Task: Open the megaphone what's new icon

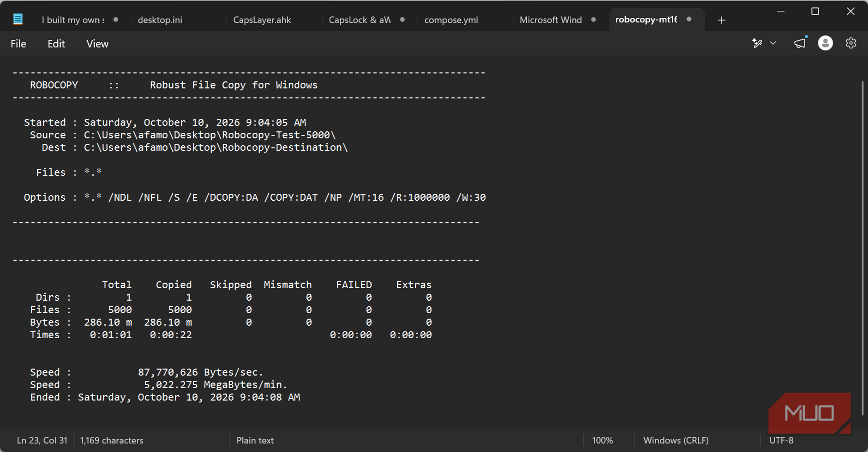Action: (x=800, y=43)
